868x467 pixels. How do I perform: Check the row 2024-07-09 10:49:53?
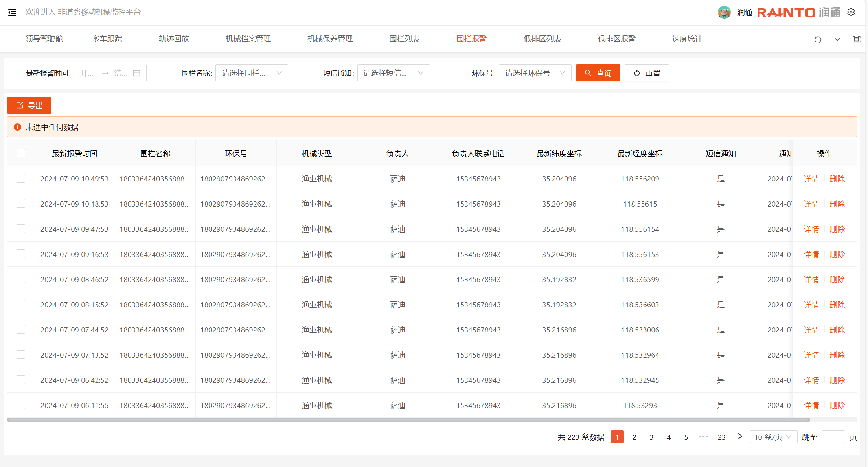[x=21, y=178]
